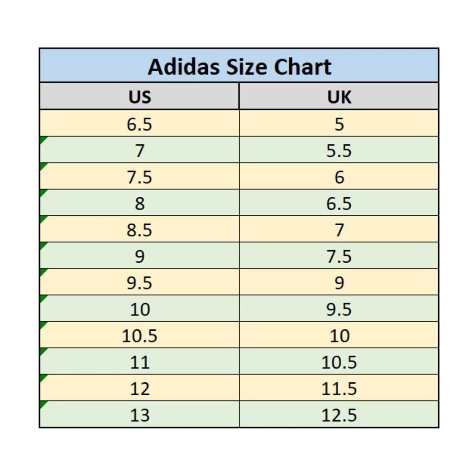Click the green error indicator on US 9
Image resolution: width=476 pixels, height=476 pixels.
(x=43, y=245)
